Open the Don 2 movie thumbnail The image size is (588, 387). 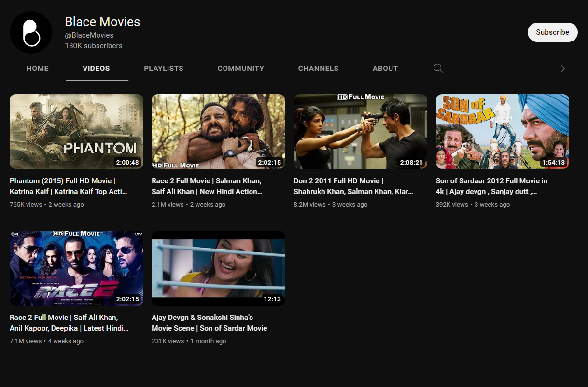(x=360, y=131)
